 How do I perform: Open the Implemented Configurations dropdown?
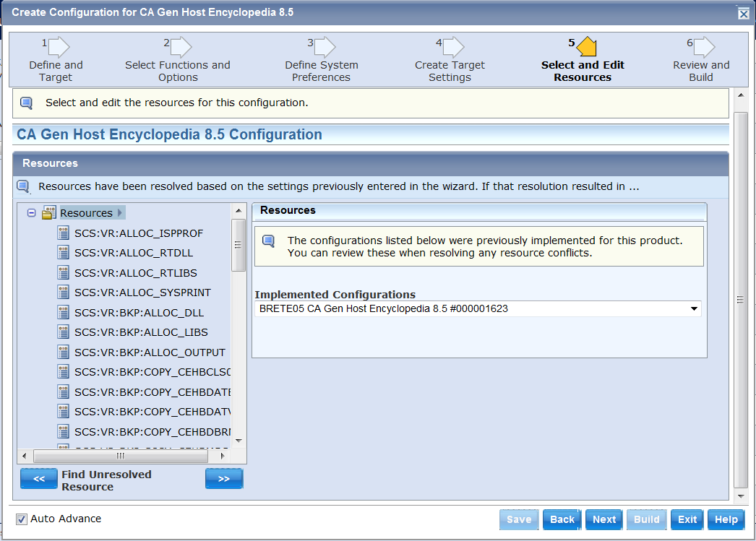click(694, 309)
